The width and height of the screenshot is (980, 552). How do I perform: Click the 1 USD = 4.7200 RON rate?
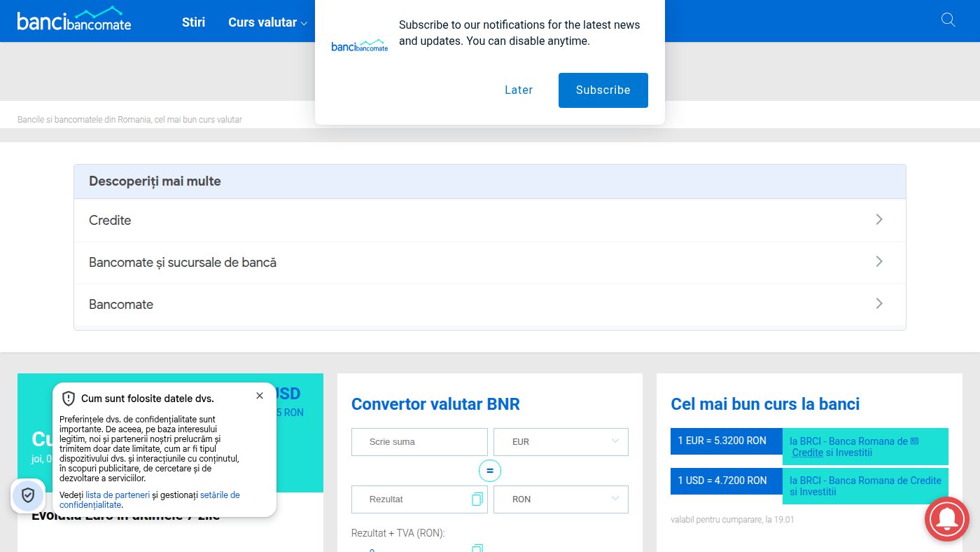pyautogui.click(x=726, y=481)
